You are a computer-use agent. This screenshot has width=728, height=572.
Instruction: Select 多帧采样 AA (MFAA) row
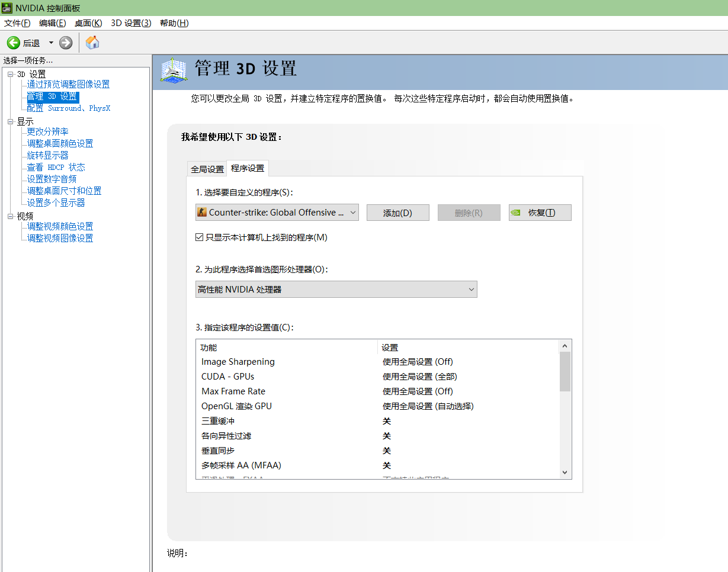tap(378, 465)
